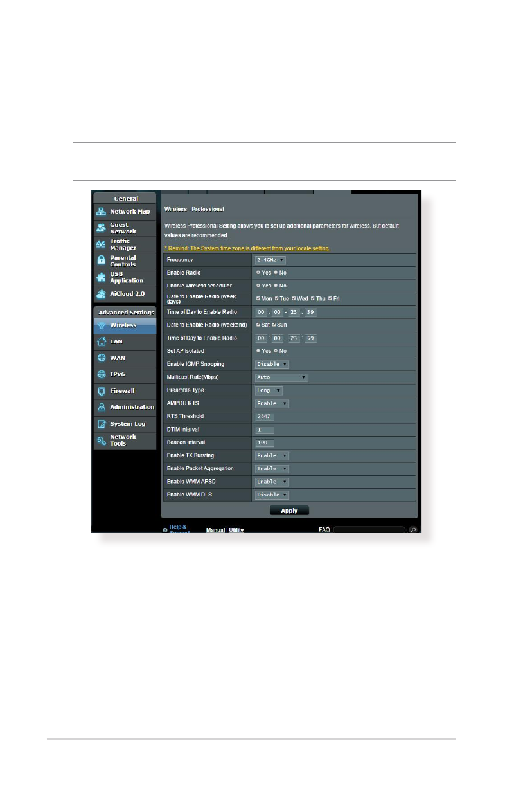Open the Preamble Type dropdown
The image size is (532, 791).
point(269,390)
